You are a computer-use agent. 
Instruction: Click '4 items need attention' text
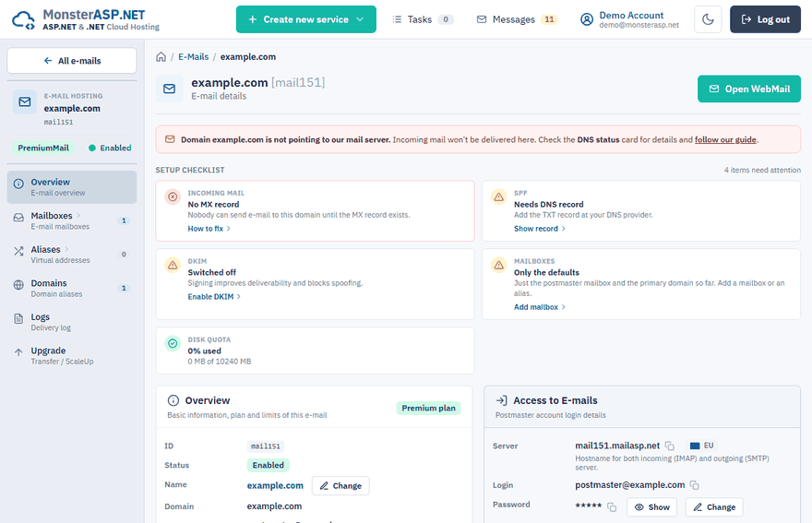(762, 170)
